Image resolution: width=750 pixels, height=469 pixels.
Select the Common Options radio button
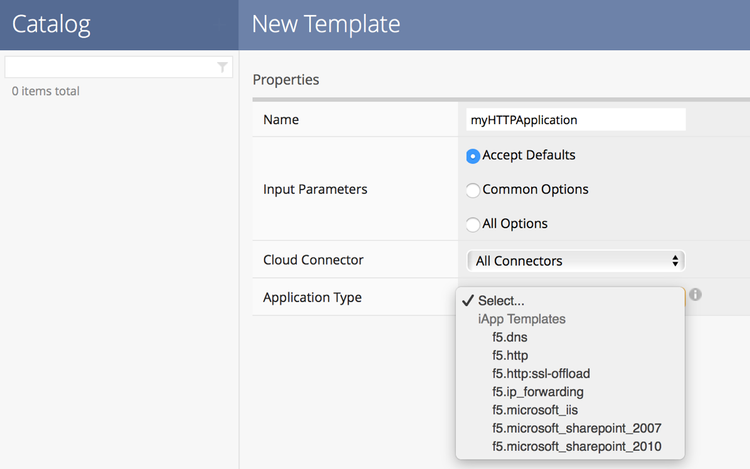(x=473, y=190)
